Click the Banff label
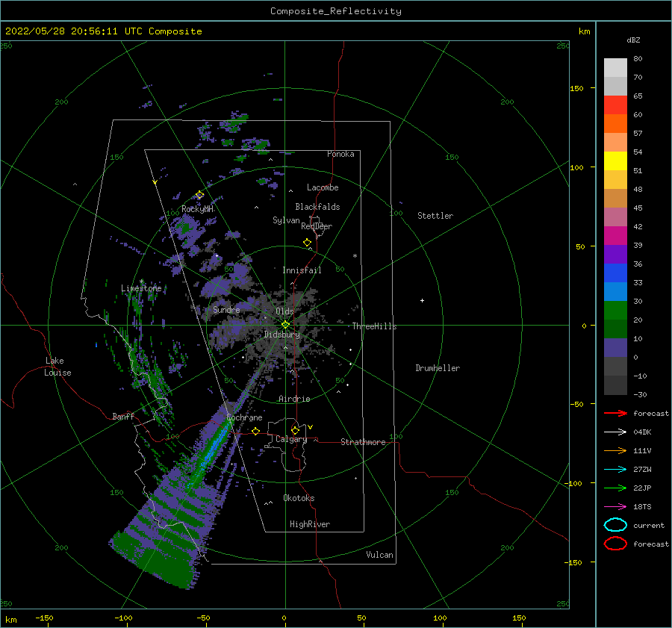This screenshot has height=628, width=672. 123,416
